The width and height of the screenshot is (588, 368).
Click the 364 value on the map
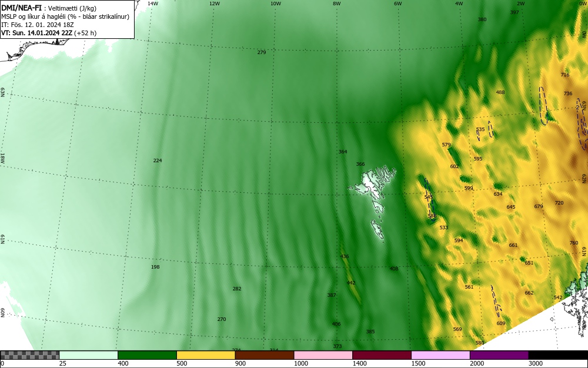pyautogui.click(x=343, y=152)
